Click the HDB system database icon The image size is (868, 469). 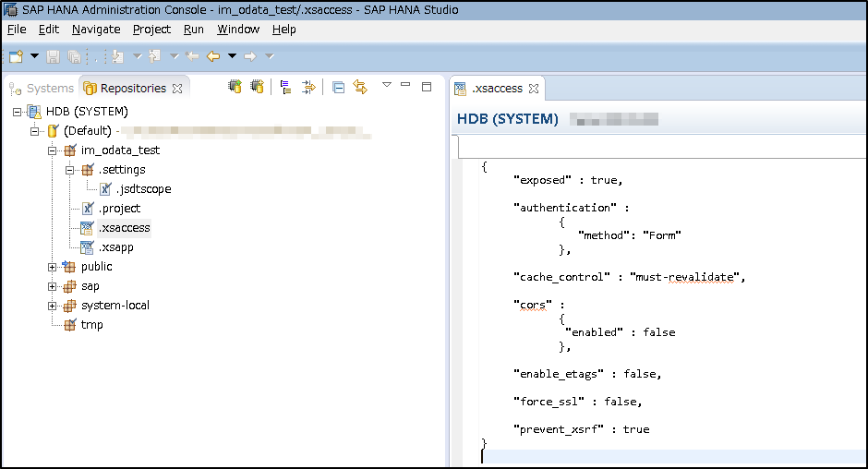[x=34, y=112]
